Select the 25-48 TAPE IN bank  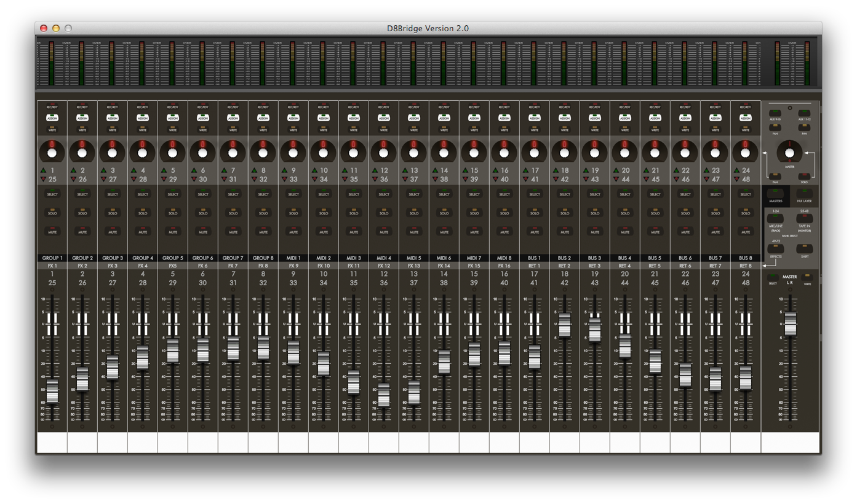click(x=805, y=219)
